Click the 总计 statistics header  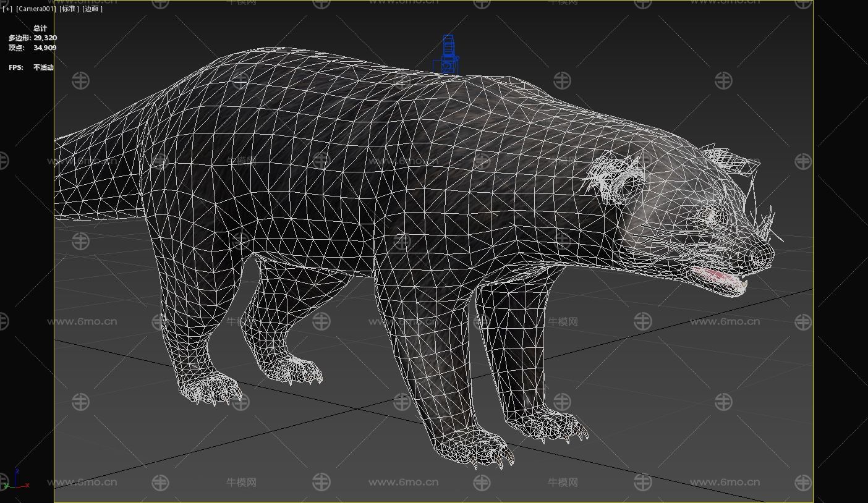pyautogui.click(x=40, y=28)
